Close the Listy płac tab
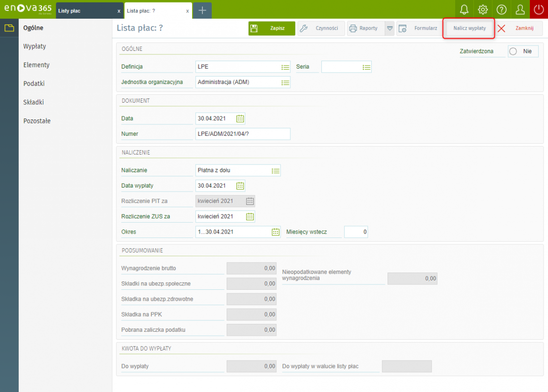This screenshot has height=392, width=548. tap(119, 11)
